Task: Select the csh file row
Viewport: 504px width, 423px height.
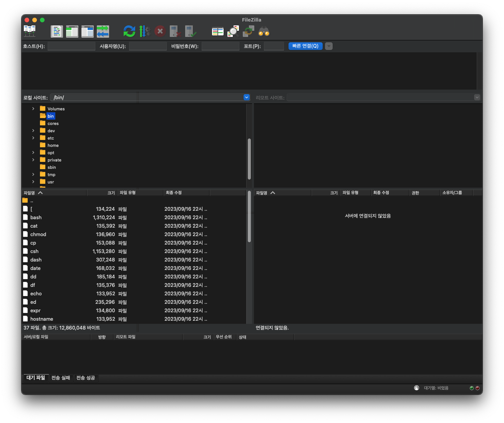Action: pyautogui.click(x=134, y=251)
